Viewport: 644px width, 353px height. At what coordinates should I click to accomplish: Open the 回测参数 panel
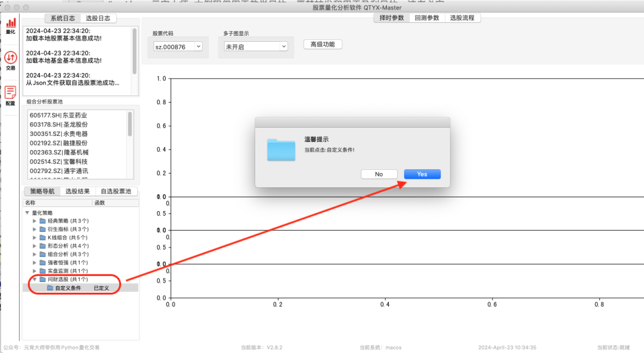tap(429, 18)
